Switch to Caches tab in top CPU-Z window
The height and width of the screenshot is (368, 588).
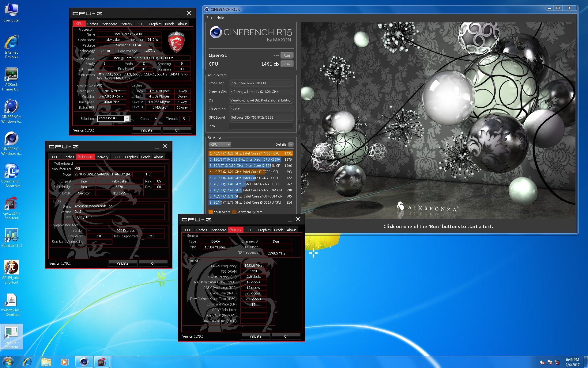[x=92, y=24]
